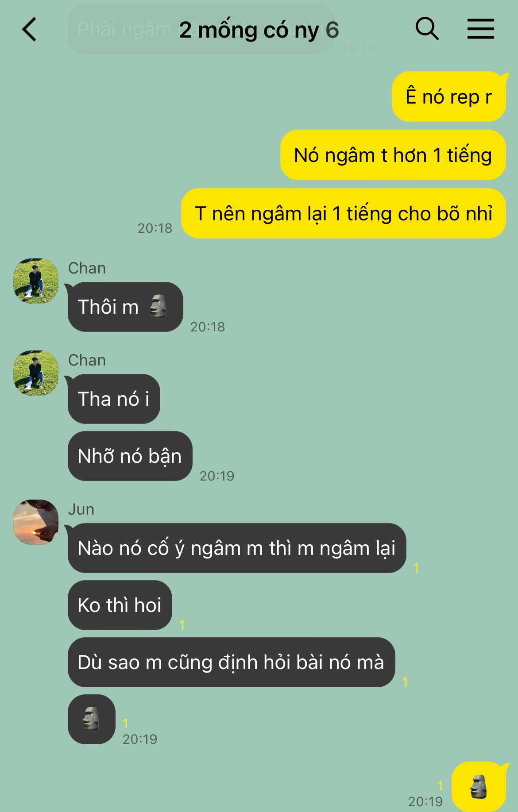Open Jun's profile picture

(36, 522)
